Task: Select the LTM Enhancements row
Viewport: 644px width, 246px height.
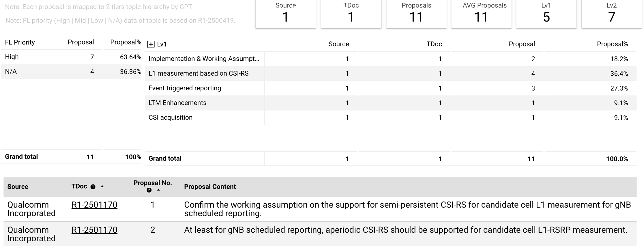Action: (x=391, y=103)
